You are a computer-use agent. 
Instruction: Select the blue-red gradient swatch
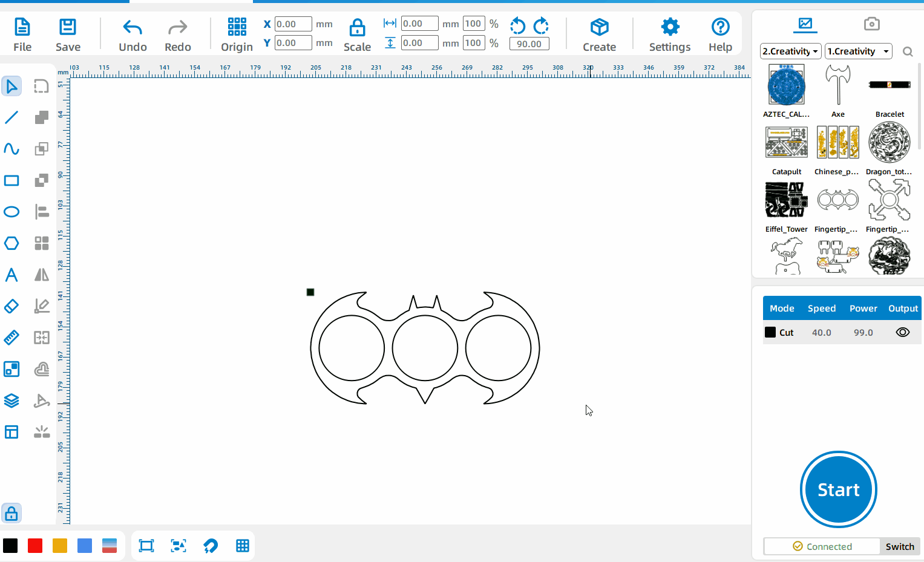coord(110,546)
